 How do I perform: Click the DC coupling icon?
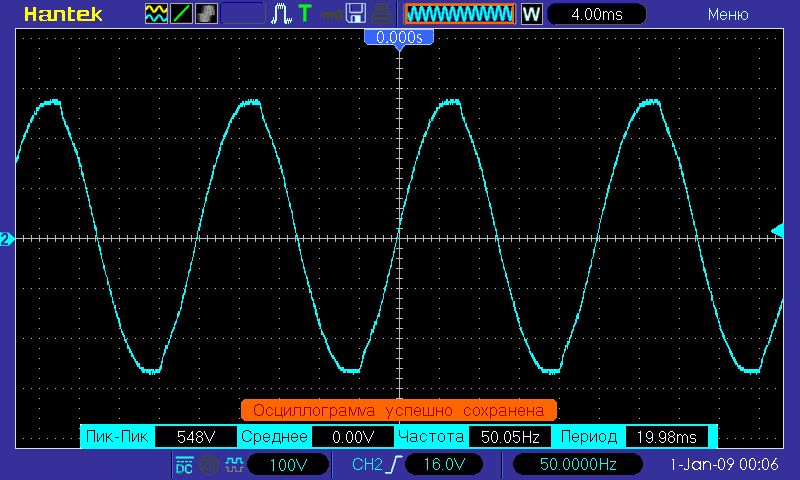[184, 464]
